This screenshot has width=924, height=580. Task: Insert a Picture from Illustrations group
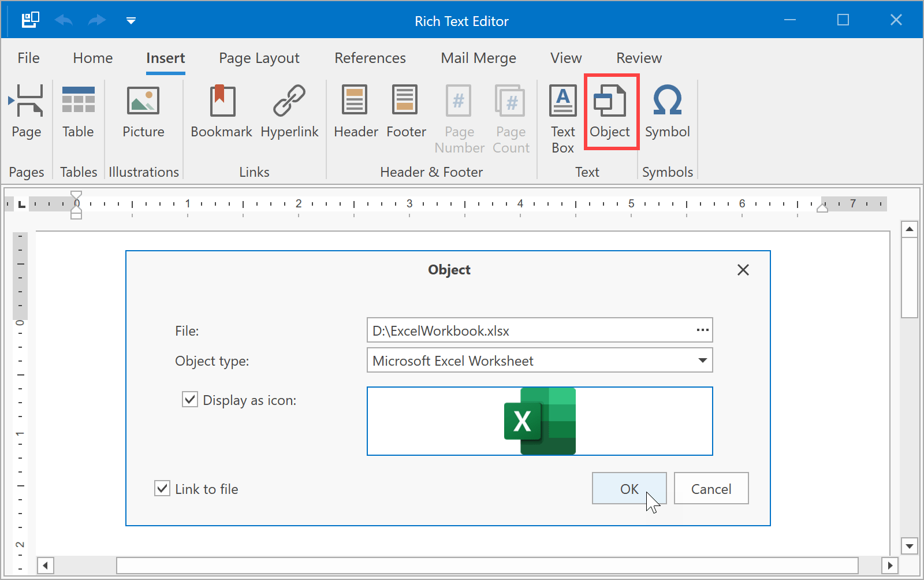click(x=143, y=111)
